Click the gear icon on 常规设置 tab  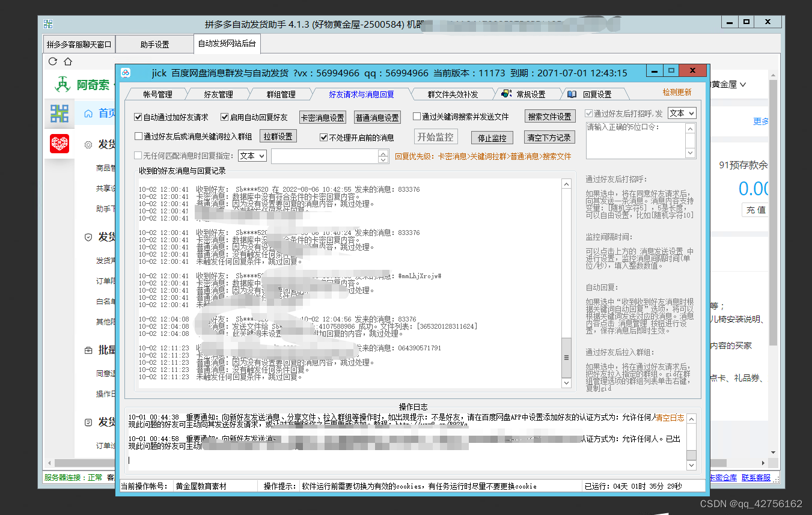[x=507, y=94]
